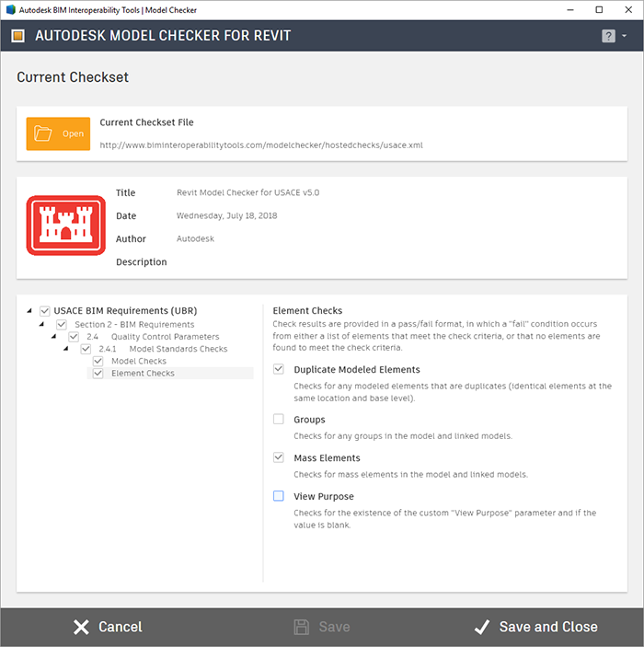This screenshot has height=647, width=644.
Task: Close the Model Checker window
Action: point(628,9)
